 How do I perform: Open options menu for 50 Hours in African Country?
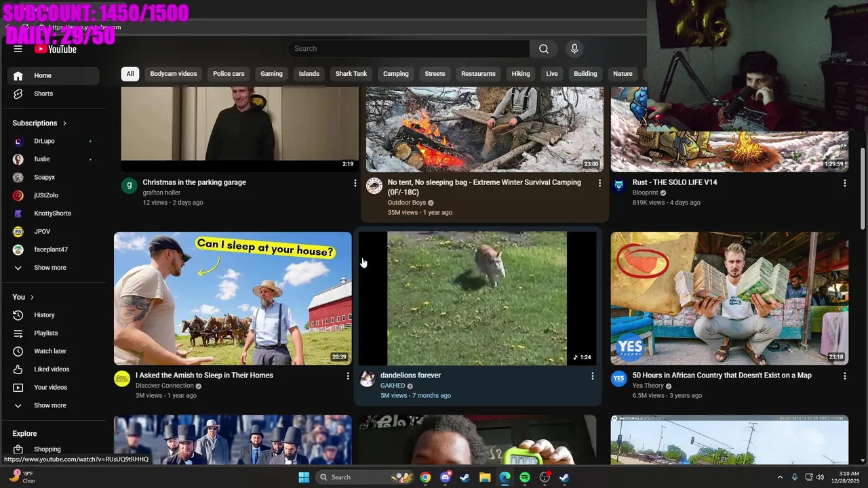coord(844,376)
